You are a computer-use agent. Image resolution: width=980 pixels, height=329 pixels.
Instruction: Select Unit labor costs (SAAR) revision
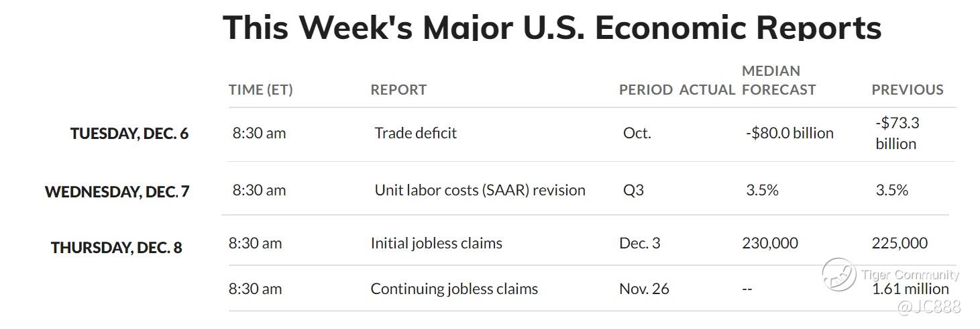pyautogui.click(x=480, y=190)
